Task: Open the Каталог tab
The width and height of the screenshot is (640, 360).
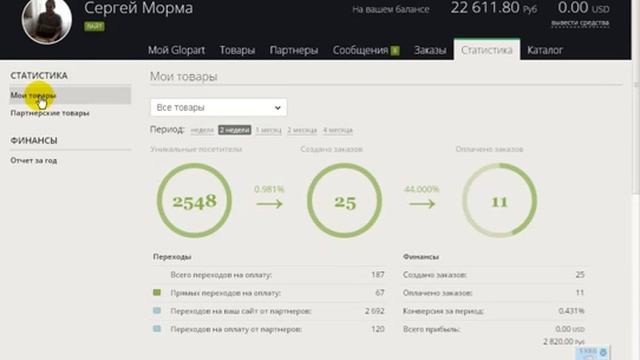Action: pos(544,50)
